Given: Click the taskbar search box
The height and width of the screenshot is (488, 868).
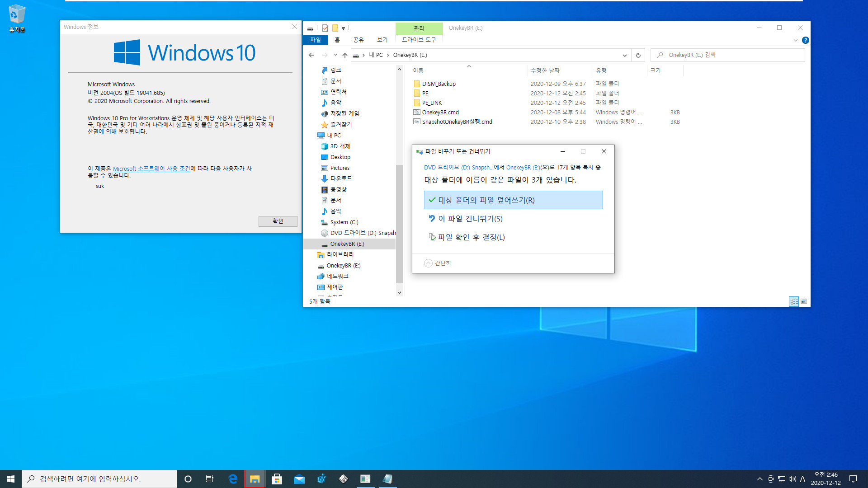Looking at the screenshot, I should point(99,479).
